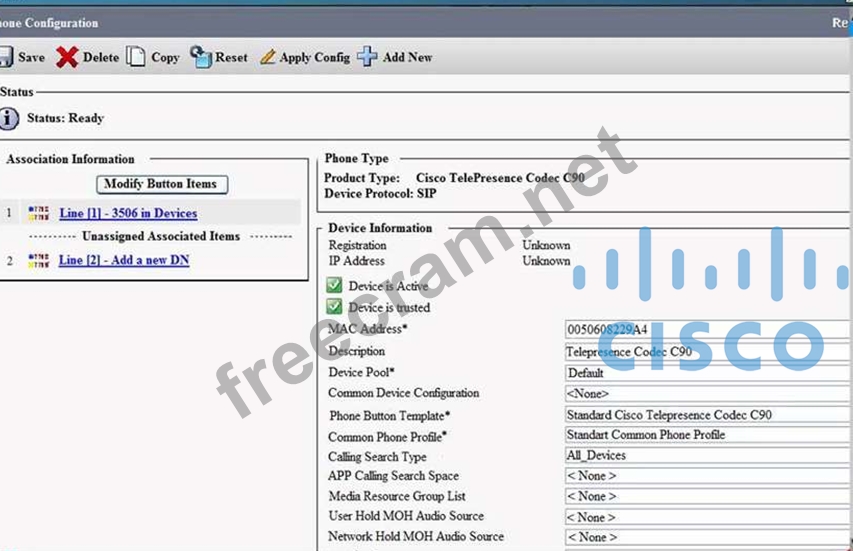This screenshot has height=551, width=853.
Task: Click the Copy page icon
Action: (135, 57)
